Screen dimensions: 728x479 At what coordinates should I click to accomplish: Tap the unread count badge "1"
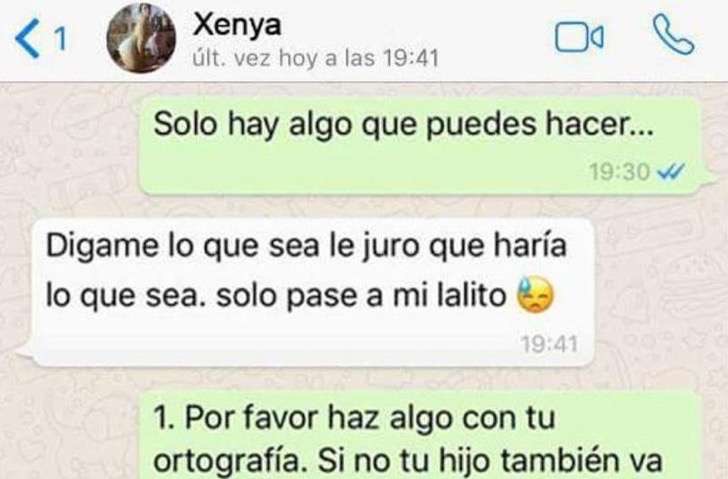point(61,39)
